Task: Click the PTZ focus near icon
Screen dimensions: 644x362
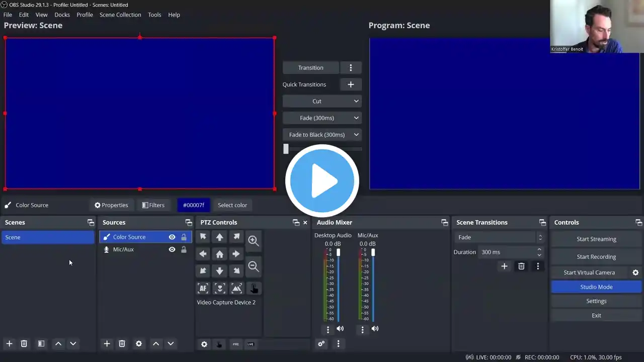Action: click(220, 288)
